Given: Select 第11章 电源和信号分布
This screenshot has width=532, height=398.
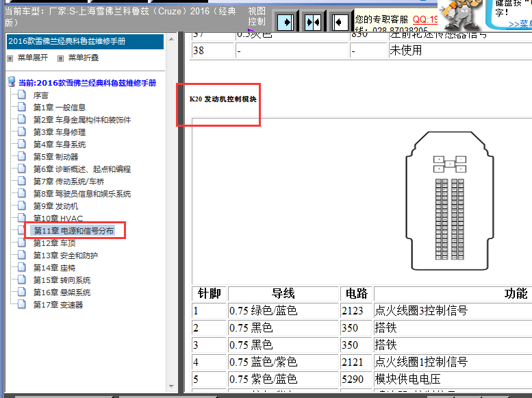Looking at the screenshot, I should coord(74,231).
